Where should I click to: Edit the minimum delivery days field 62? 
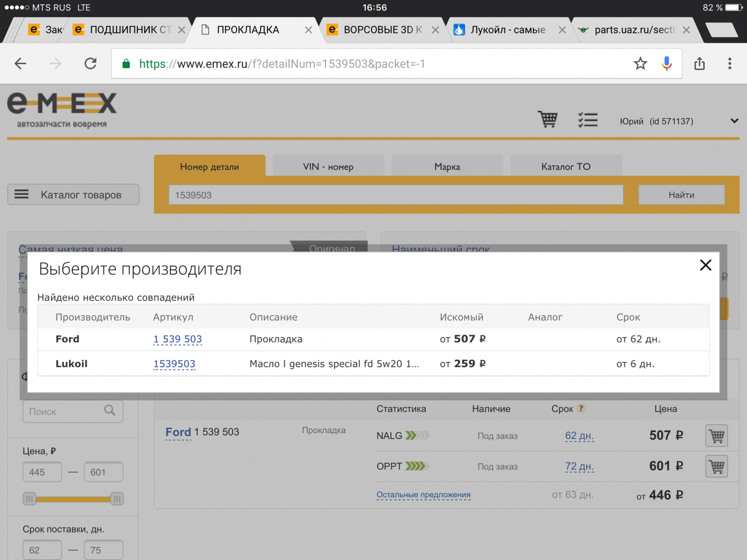[42, 550]
